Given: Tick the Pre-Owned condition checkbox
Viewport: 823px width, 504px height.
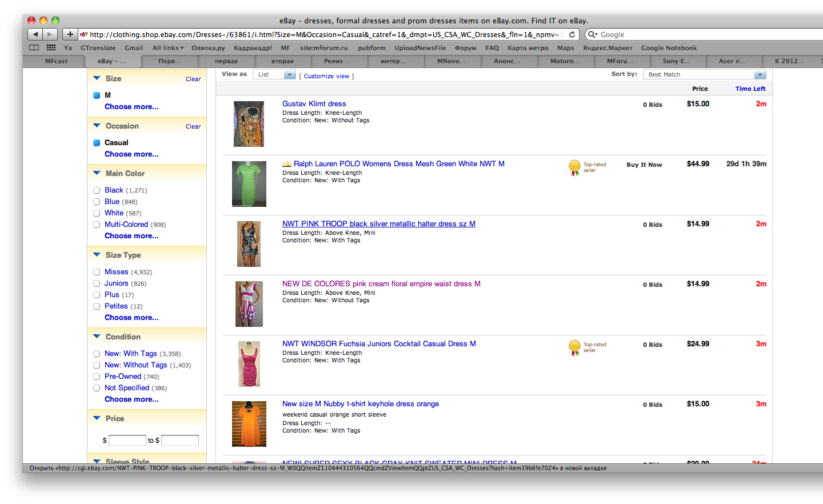Looking at the screenshot, I should (x=97, y=377).
